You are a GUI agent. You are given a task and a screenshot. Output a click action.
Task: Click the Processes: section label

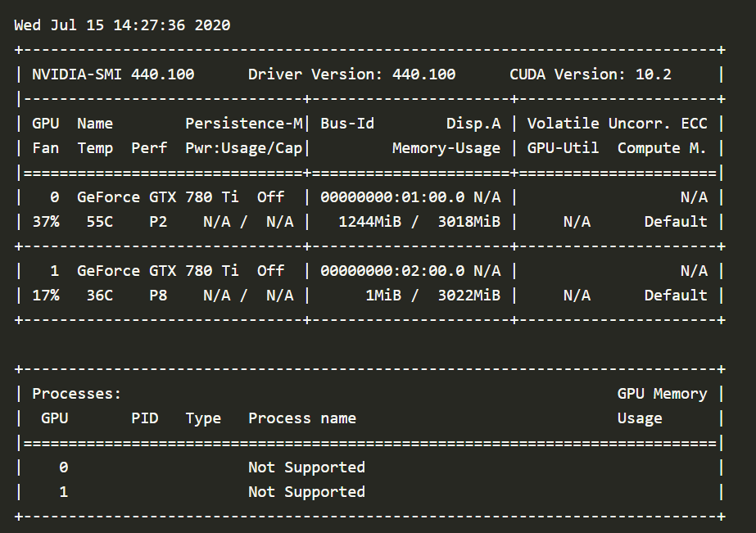point(77,394)
